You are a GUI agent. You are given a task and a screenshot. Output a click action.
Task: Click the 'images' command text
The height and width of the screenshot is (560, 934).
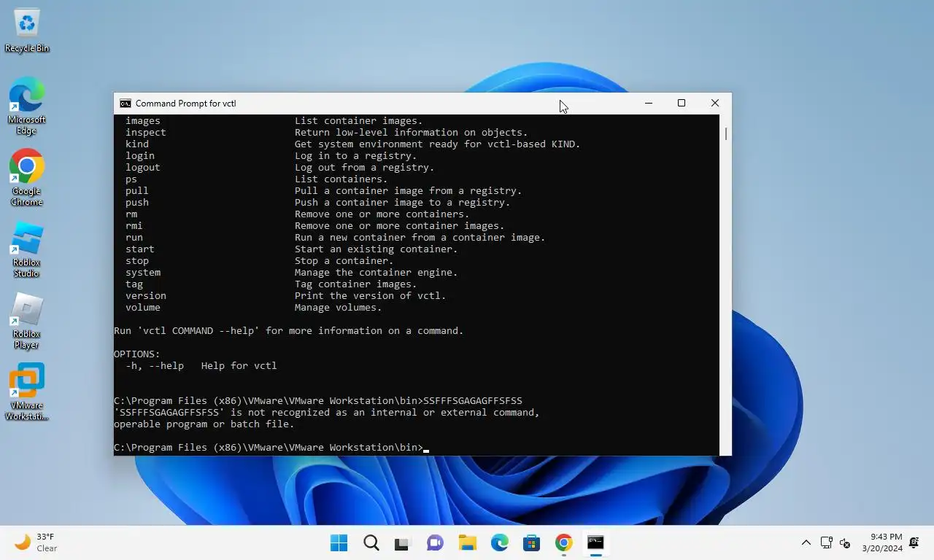pos(143,121)
